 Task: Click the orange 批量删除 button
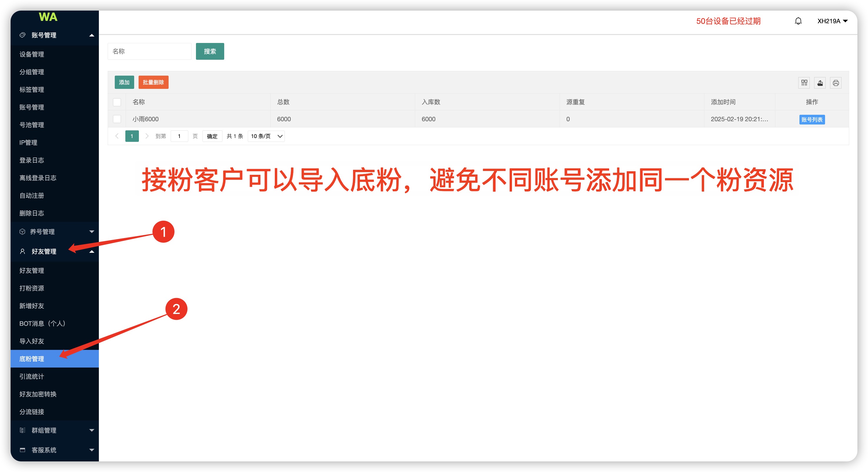[153, 82]
